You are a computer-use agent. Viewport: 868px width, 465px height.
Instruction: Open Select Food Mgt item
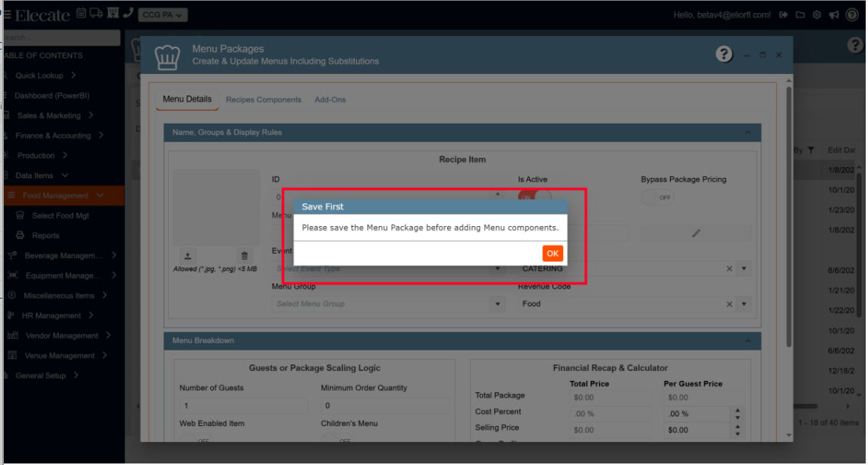pyautogui.click(x=60, y=215)
